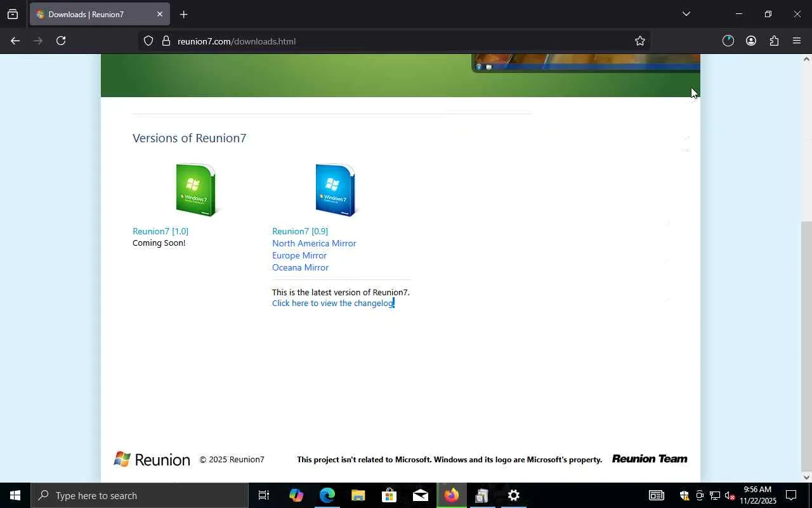Click the scrollbar up arrow
This screenshot has height=508, width=812.
pyautogui.click(x=806, y=59)
